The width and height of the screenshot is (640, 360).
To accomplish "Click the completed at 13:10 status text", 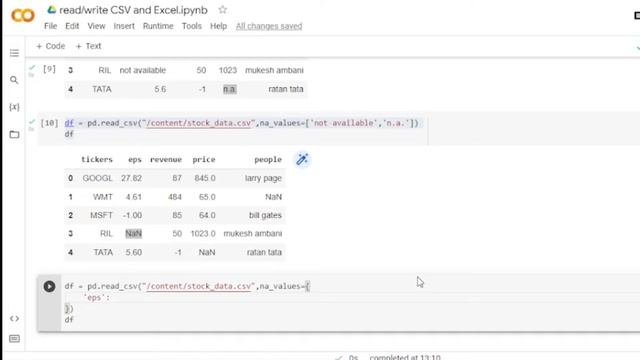I will [405, 357].
